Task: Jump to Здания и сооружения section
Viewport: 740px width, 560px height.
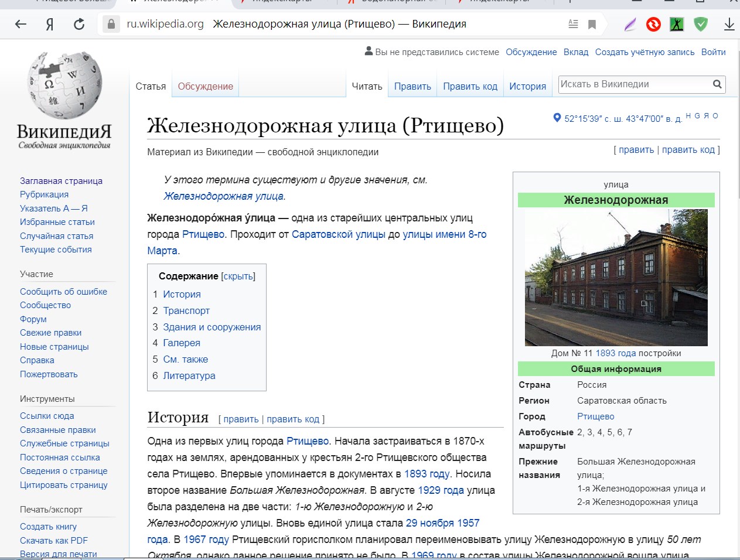Action: (212, 327)
